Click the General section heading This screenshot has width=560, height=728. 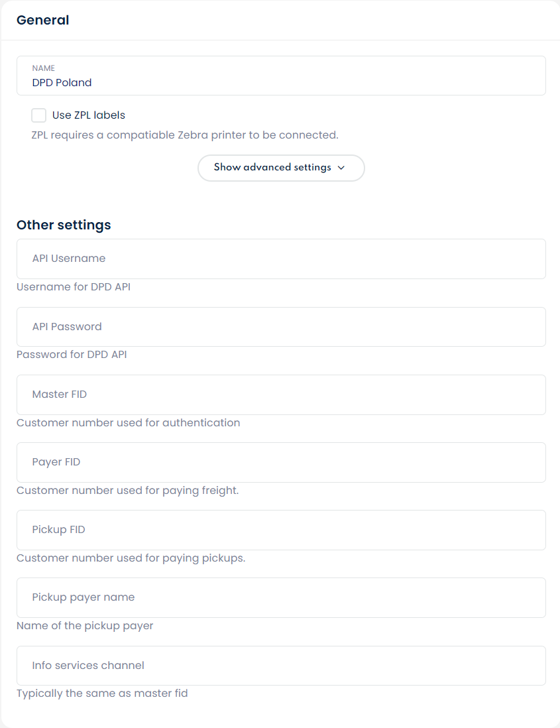click(42, 20)
